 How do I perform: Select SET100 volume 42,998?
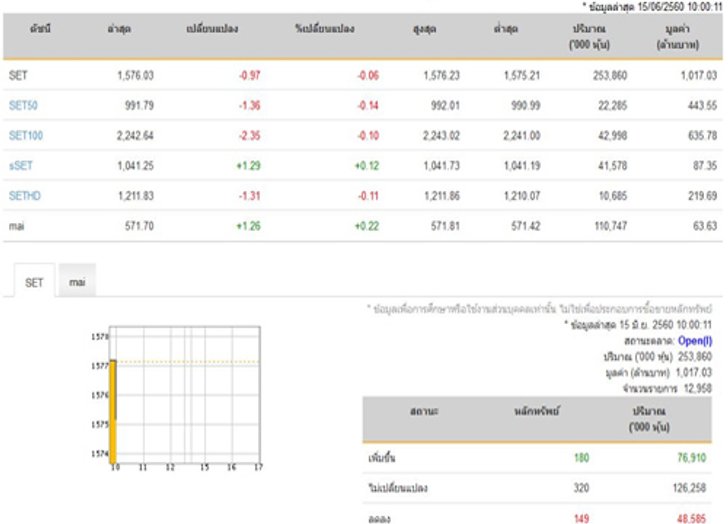(612, 136)
